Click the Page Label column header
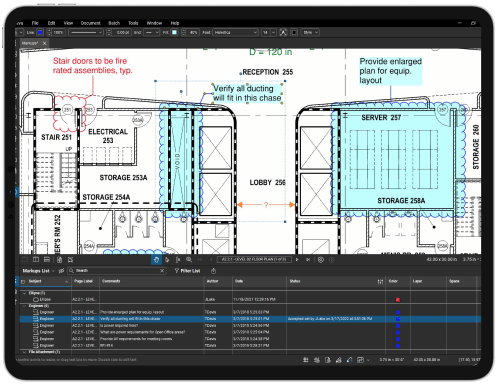This screenshot has height=385, width=498. pos(86,281)
